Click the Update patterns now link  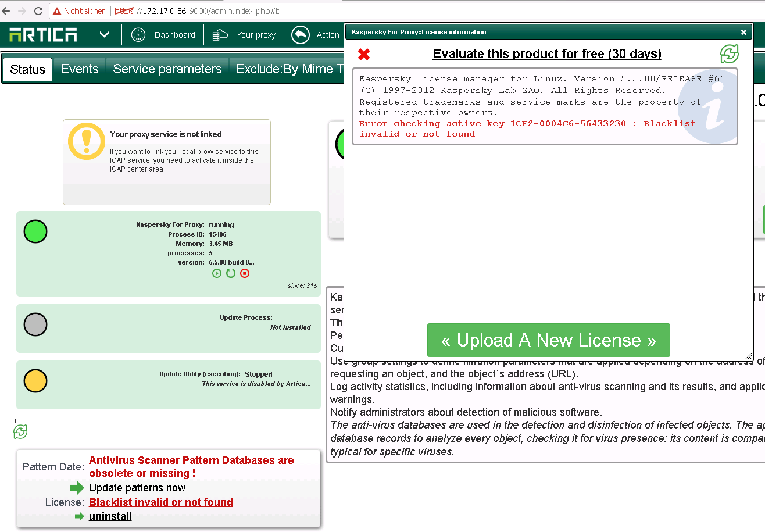[137, 488]
